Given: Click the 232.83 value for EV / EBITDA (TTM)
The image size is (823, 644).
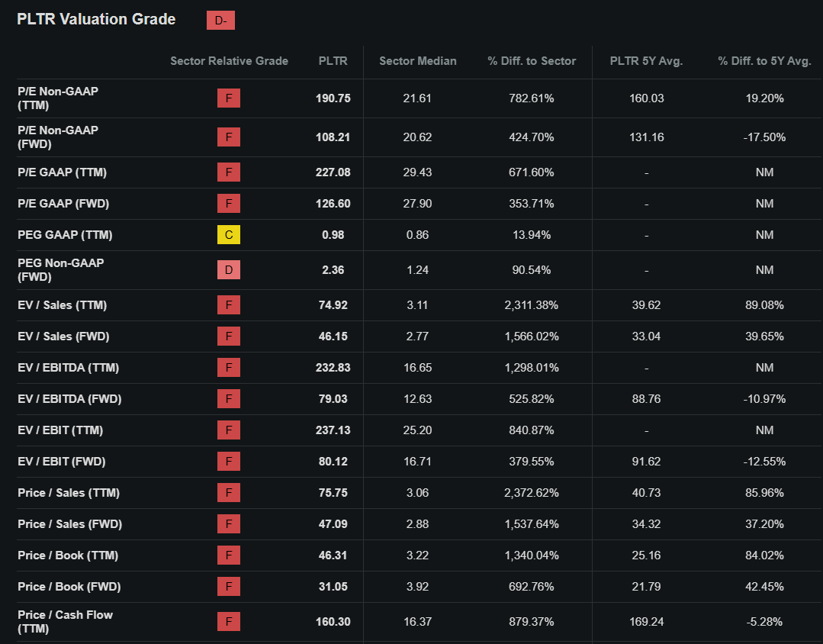Looking at the screenshot, I should pyautogui.click(x=333, y=368).
